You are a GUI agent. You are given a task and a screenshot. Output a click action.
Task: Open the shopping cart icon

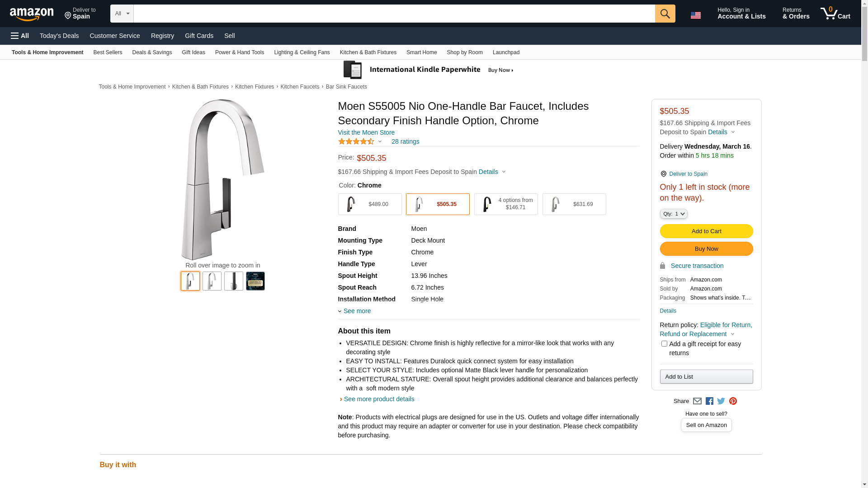point(835,14)
